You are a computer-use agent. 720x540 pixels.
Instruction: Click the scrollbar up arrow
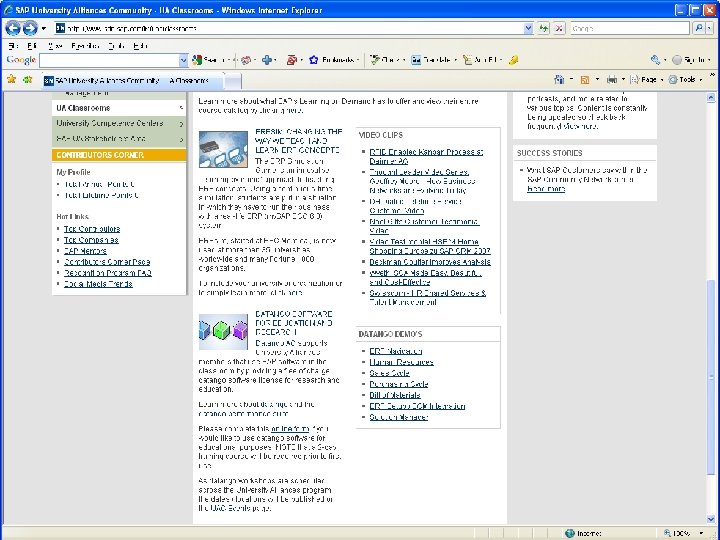click(711, 97)
